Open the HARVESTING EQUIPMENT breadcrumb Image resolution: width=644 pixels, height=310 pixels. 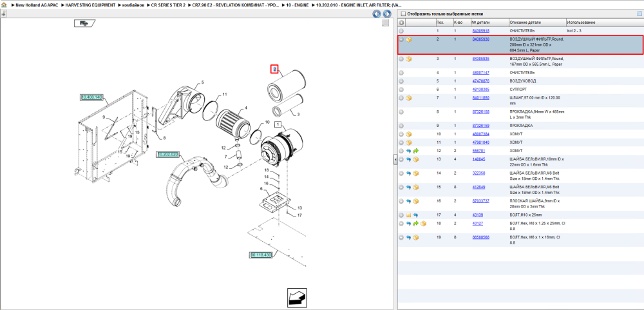90,5
